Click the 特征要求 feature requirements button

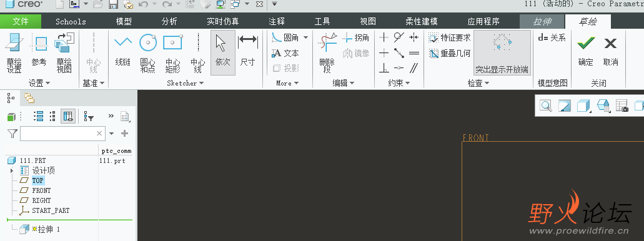pyautogui.click(x=450, y=37)
